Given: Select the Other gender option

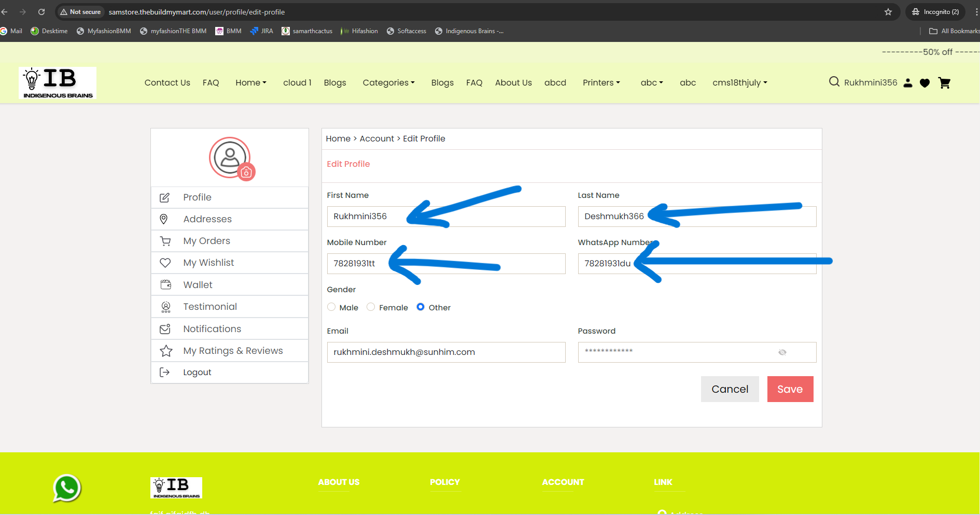Looking at the screenshot, I should point(421,307).
